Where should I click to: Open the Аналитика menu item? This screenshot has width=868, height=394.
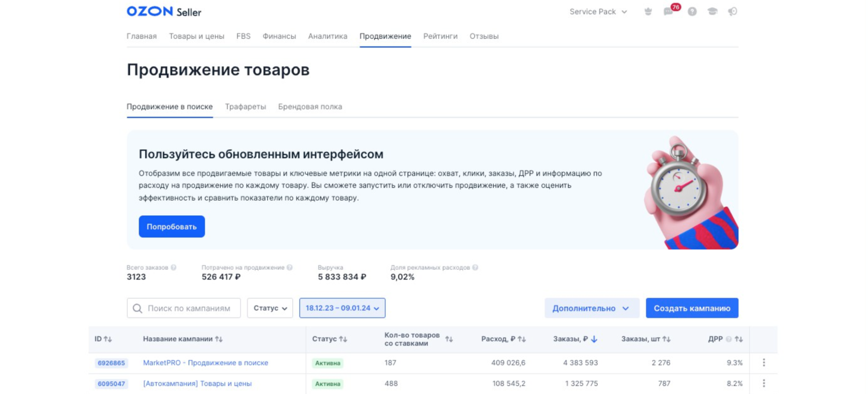pos(328,36)
